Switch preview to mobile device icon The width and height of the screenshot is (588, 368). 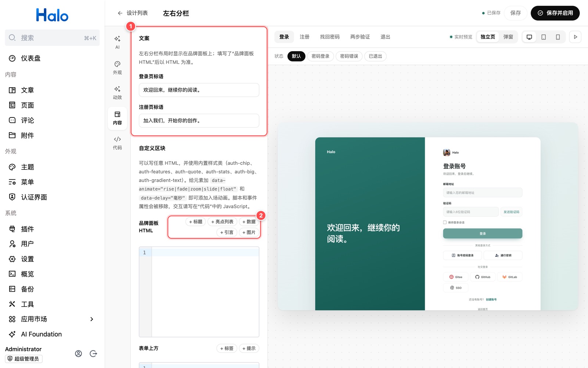pos(558,37)
